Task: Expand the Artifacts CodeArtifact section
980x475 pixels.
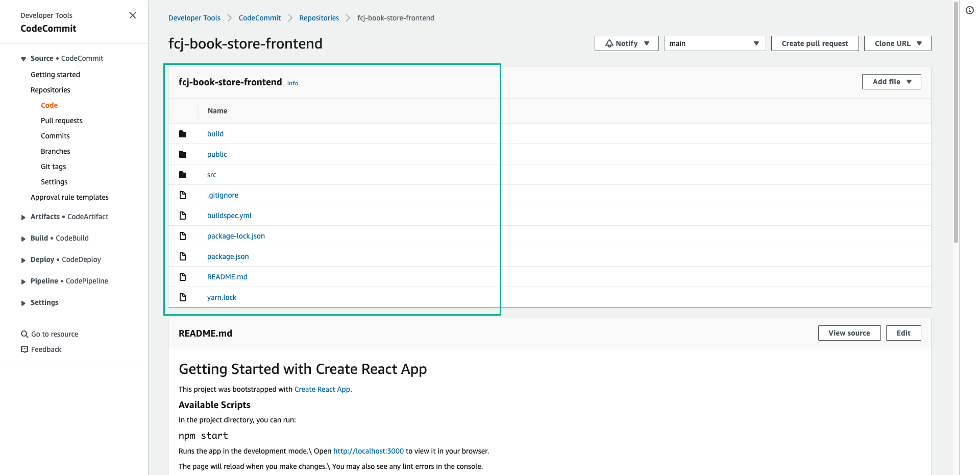Action: 23,217
